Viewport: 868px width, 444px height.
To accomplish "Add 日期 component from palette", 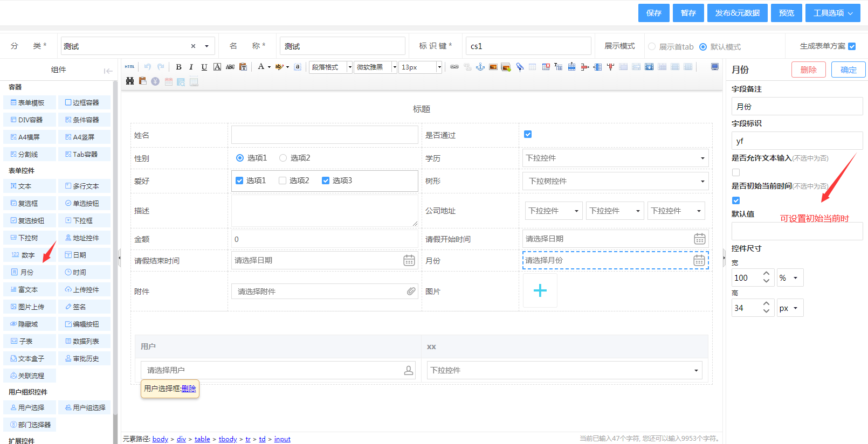I will (85, 255).
